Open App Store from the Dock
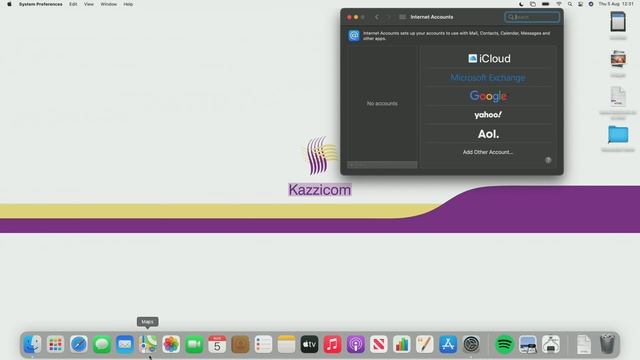Screen dimensions: 640x360 [x=448, y=344]
